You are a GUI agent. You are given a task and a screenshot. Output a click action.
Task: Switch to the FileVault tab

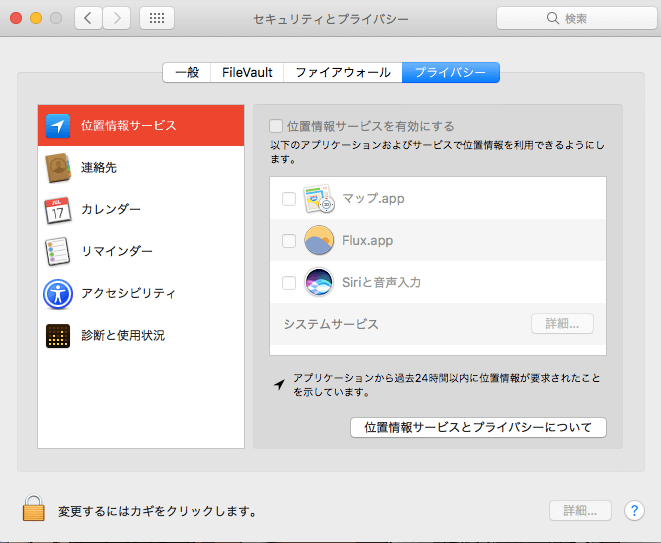[247, 73]
